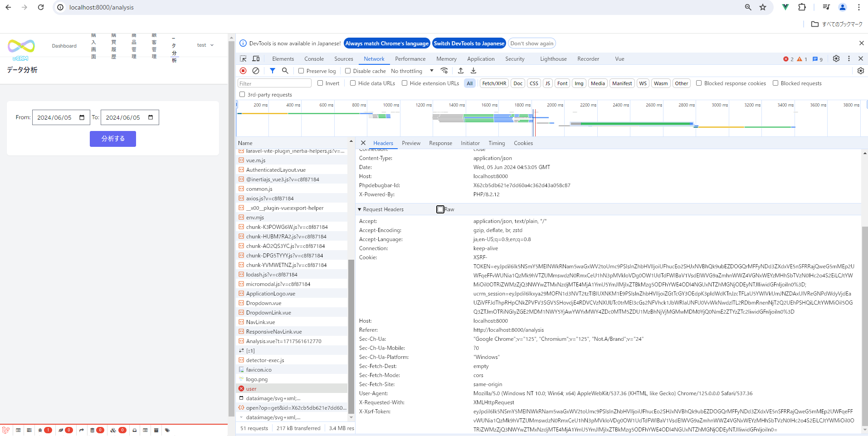The height and width of the screenshot is (436, 868).
Task: Open network conditions wifi icon
Action: pos(444,71)
